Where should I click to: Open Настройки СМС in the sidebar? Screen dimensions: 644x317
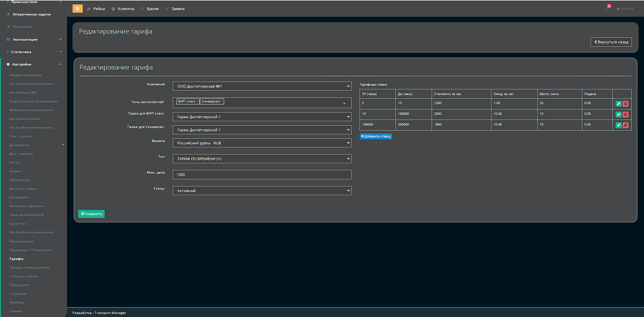pyautogui.click(x=23, y=93)
